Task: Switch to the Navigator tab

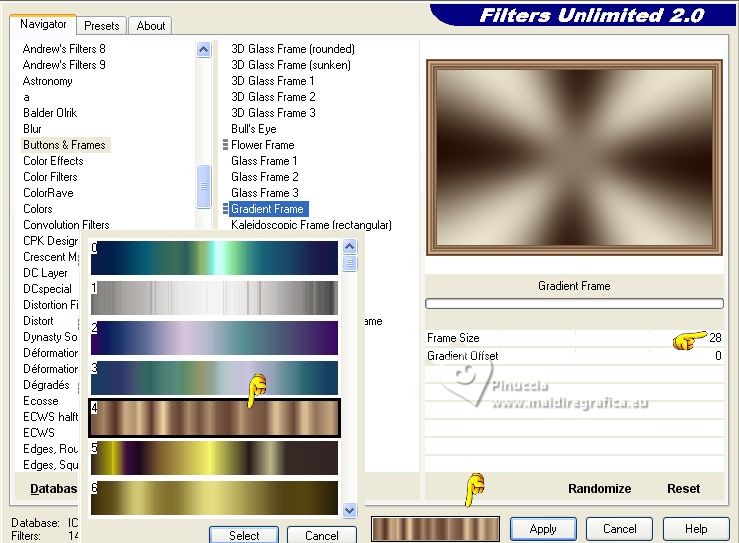Action: [43, 24]
